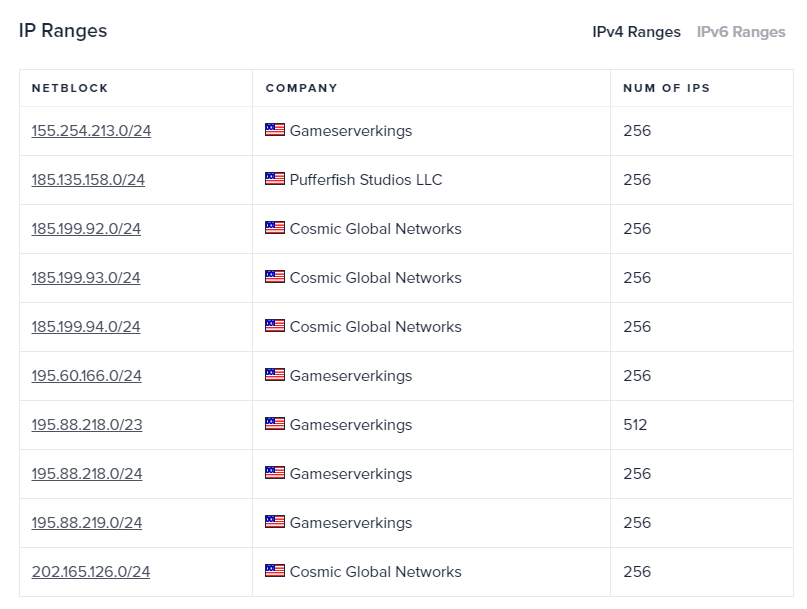This screenshot has height=609, width=807.
Task: Click flag icon in 155.254.213.0/24 row
Action: pyautogui.click(x=275, y=130)
